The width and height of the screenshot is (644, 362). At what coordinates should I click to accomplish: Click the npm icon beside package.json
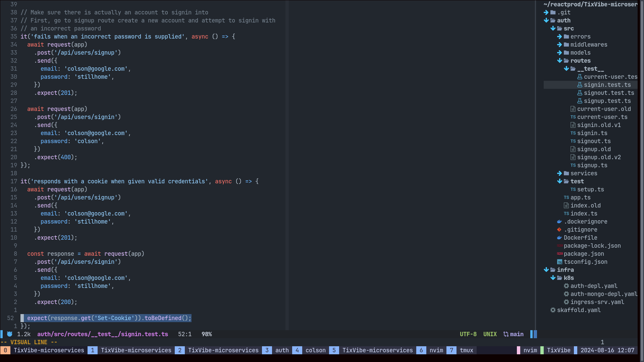pos(559,254)
